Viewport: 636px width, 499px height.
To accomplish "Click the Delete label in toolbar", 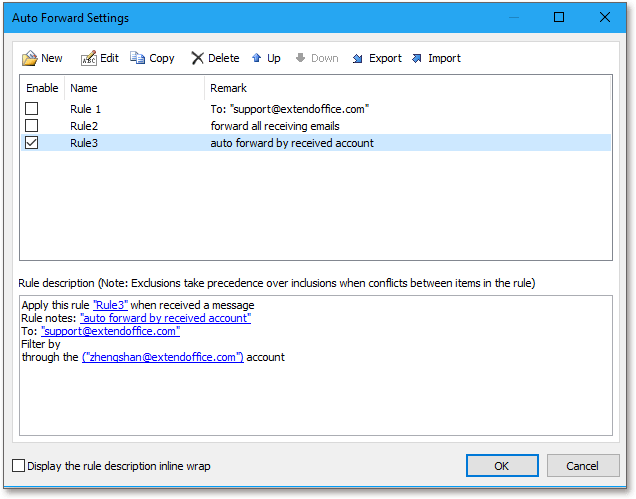I will coord(223,58).
